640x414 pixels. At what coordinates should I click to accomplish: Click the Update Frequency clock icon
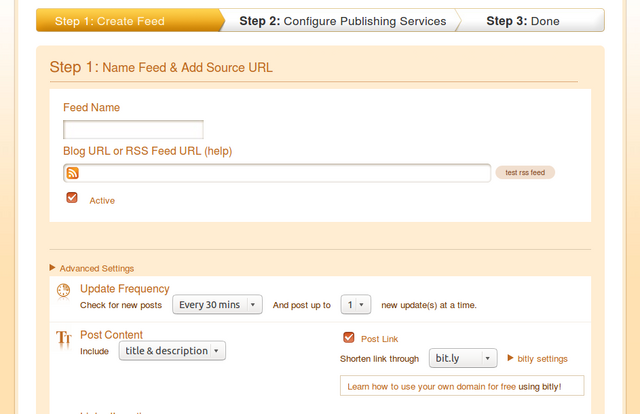(x=63, y=291)
